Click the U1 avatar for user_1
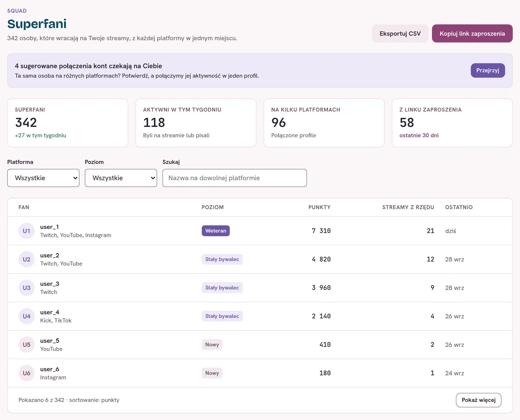Image resolution: width=520 pixels, height=420 pixels. [27, 231]
